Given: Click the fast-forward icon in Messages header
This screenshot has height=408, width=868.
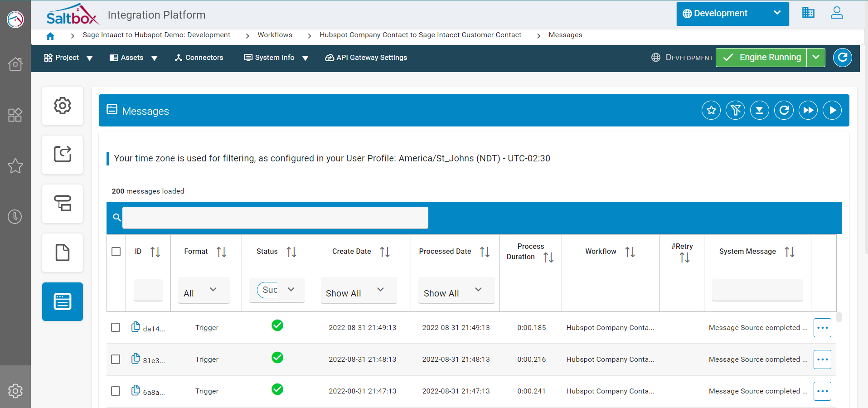Looking at the screenshot, I should click(808, 110).
